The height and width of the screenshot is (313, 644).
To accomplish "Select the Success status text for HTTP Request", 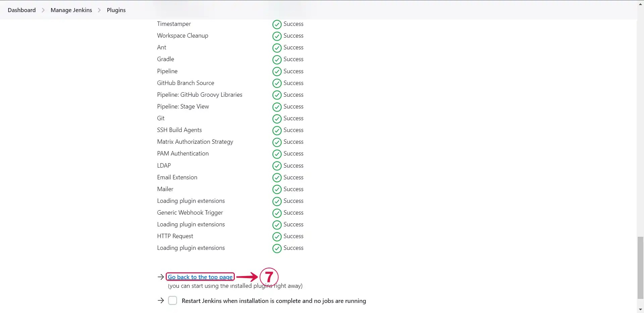I will coord(293,236).
